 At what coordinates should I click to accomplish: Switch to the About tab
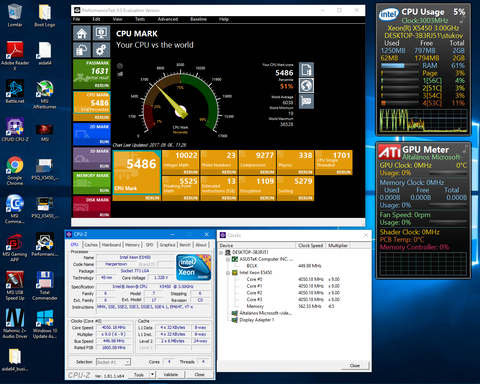click(x=201, y=245)
